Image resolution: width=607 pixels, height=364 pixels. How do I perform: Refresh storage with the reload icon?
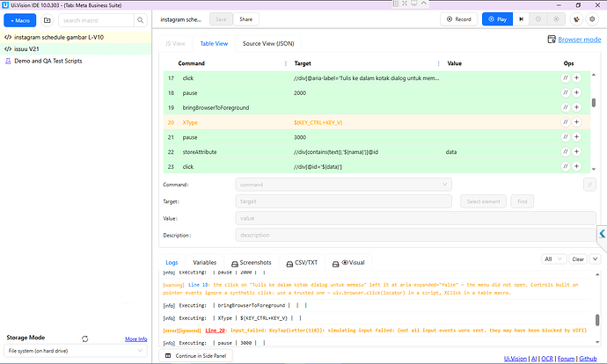[84, 339]
